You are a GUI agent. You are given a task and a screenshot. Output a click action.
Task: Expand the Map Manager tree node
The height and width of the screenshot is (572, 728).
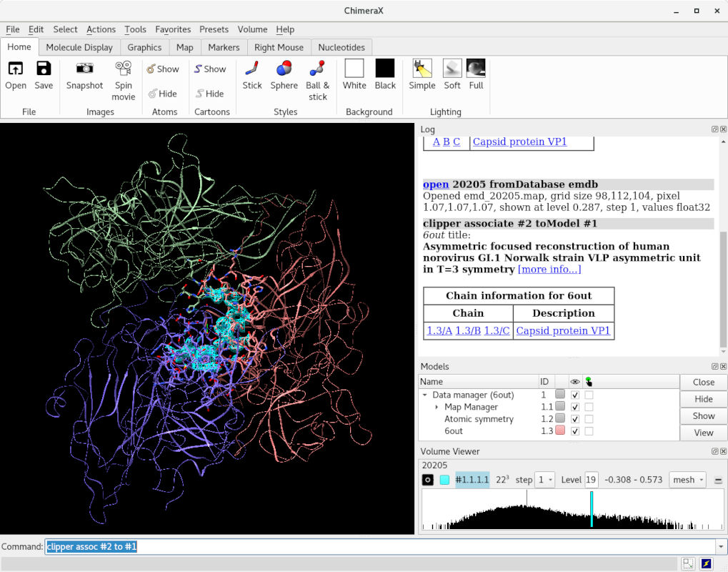(x=437, y=407)
